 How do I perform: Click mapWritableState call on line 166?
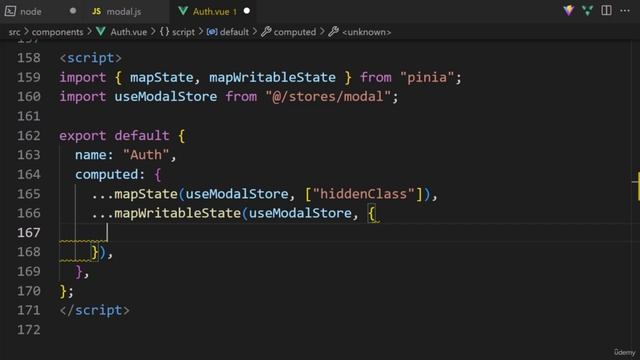point(178,213)
